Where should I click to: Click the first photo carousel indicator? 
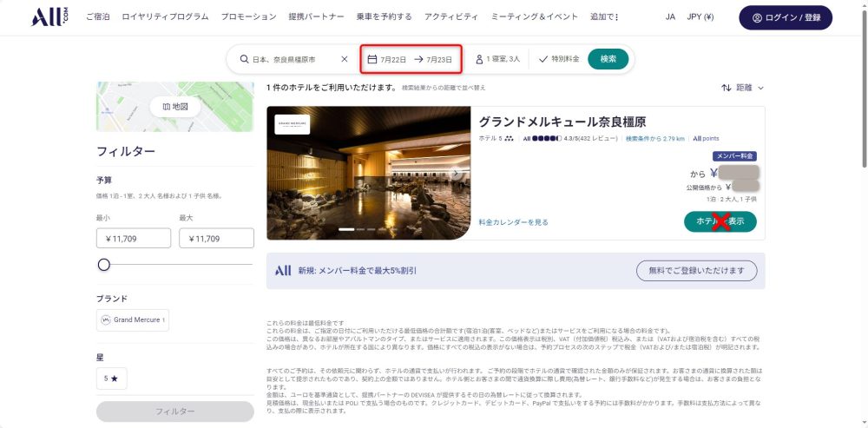click(346, 229)
